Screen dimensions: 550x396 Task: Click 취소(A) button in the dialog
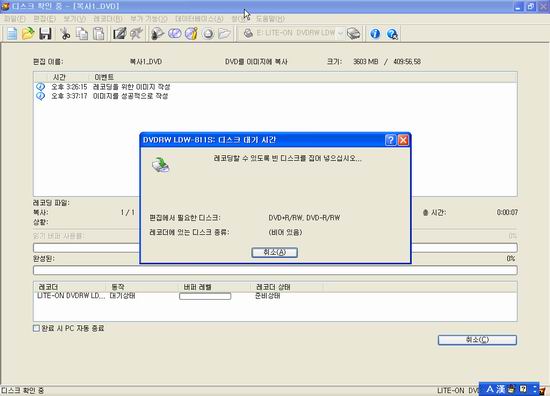pyautogui.click(x=275, y=253)
